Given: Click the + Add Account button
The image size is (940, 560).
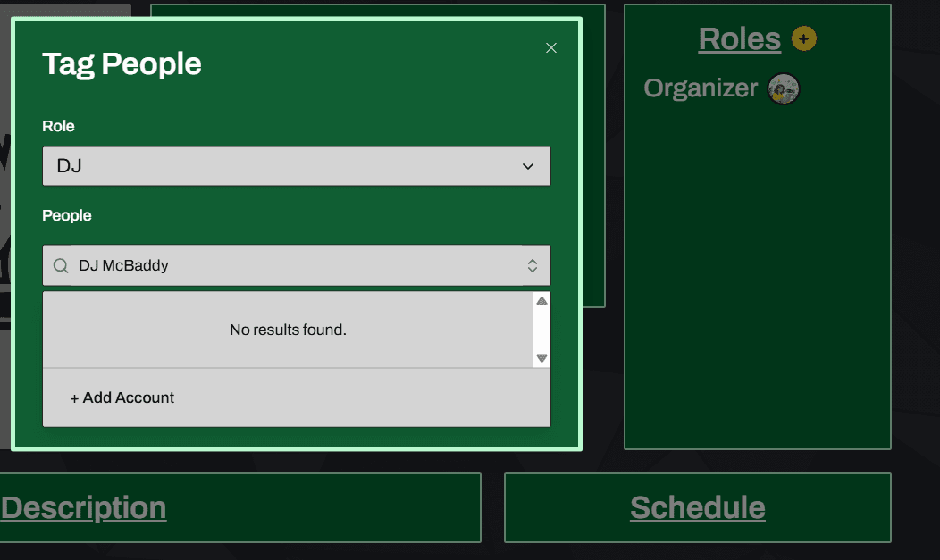Looking at the screenshot, I should tap(122, 397).
